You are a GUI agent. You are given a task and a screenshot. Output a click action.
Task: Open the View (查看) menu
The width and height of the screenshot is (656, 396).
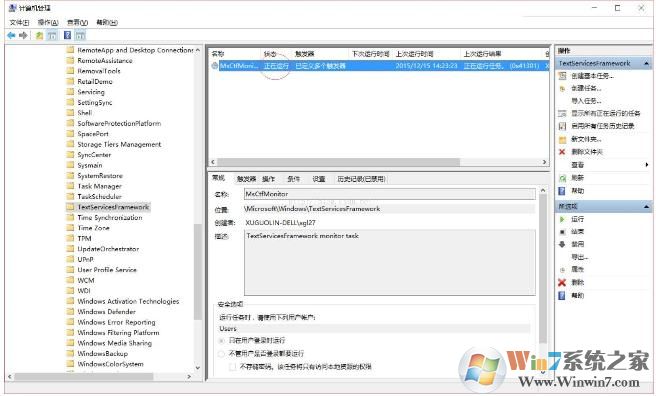[x=77, y=22]
